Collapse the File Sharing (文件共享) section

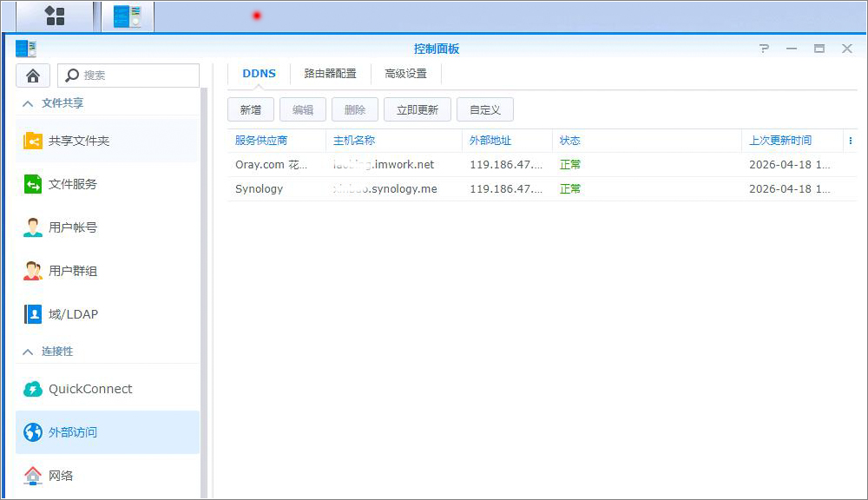tap(27, 103)
